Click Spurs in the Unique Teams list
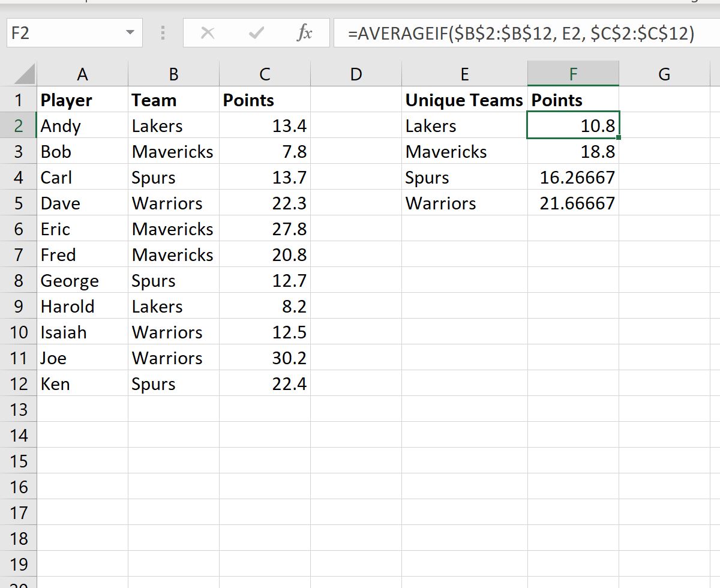Screen dimensions: 720x588 click(x=464, y=178)
